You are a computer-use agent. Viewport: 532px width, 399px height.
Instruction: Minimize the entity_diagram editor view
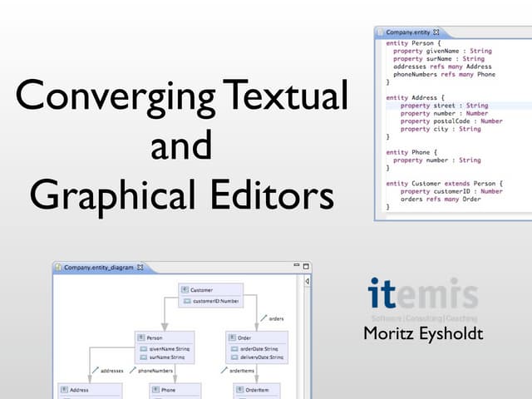coord(295,267)
